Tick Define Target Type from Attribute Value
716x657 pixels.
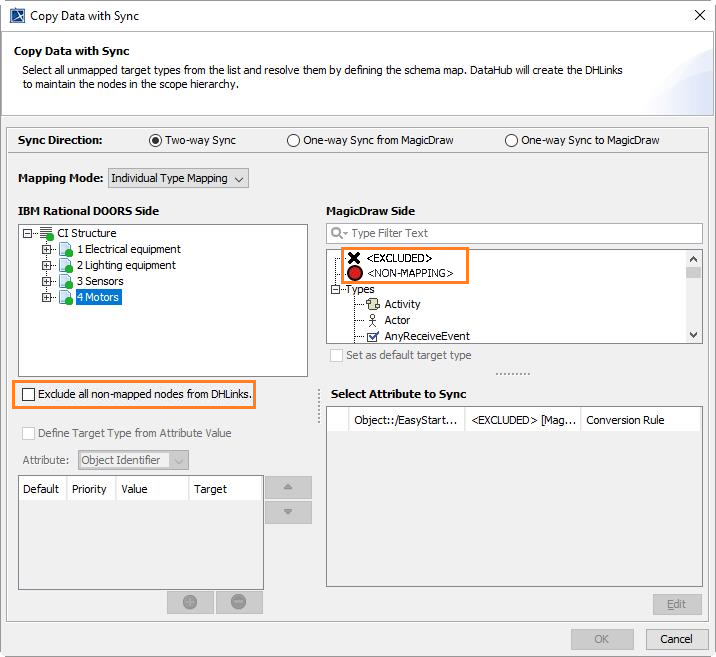28,433
